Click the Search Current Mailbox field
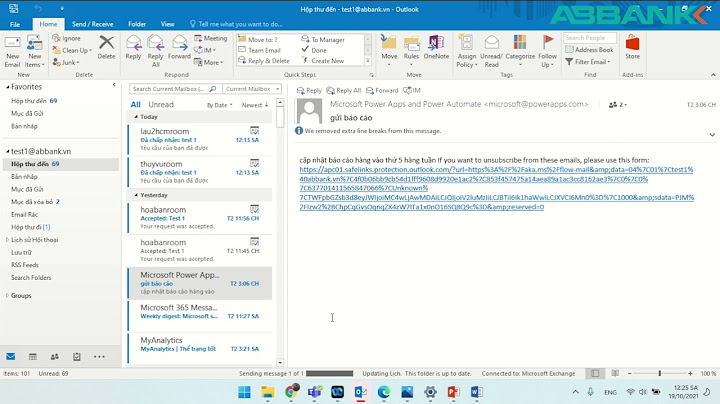The height and width of the screenshot is (404, 720). coord(175,89)
